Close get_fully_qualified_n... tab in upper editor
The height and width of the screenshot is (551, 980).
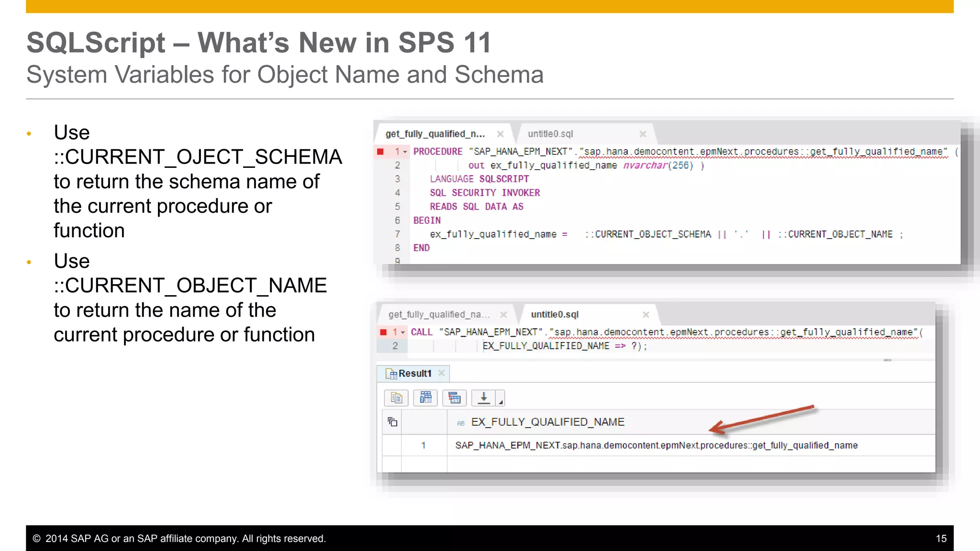click(x=500, y=134)
